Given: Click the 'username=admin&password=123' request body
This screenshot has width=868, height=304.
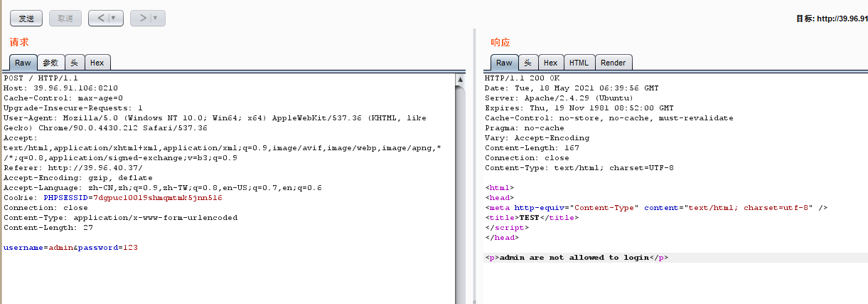Looking at the screenshot, I should click(70, 248).
